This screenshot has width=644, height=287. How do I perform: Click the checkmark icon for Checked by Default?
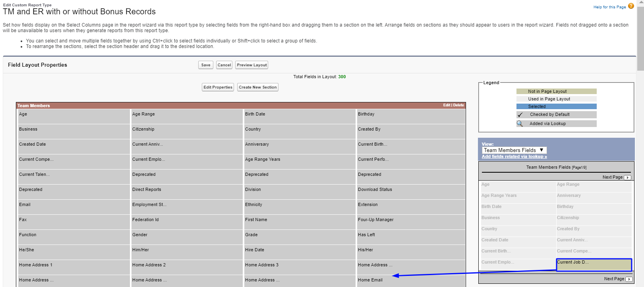520,115
